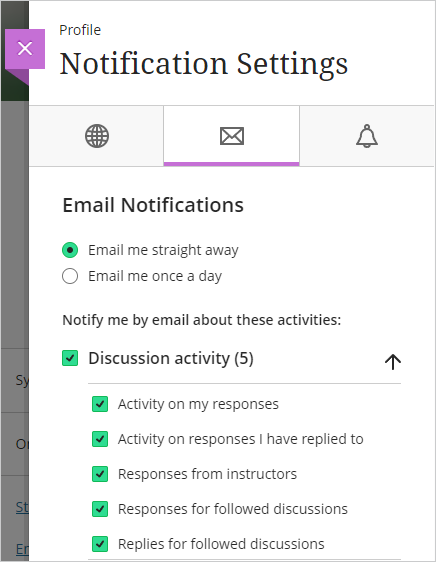The image size is (436, 562).
Task: Click the Email me once a day label
Action: (155, 276)
